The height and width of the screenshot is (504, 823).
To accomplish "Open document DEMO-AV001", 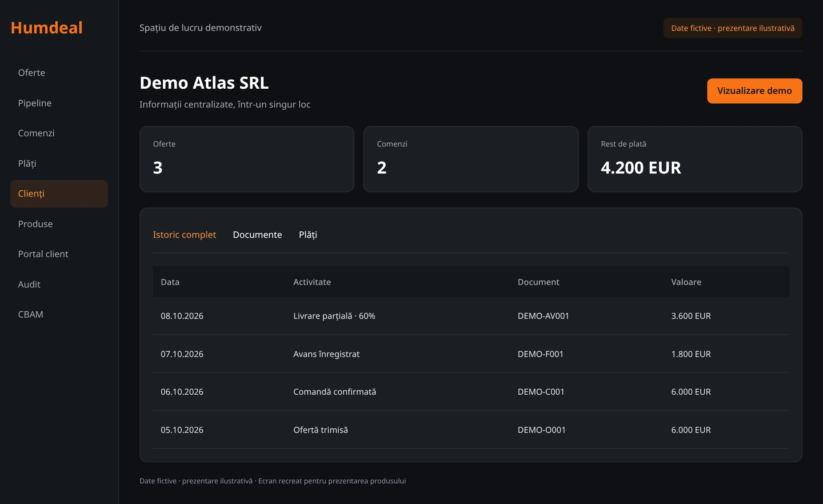I will (x=544, y=316).
